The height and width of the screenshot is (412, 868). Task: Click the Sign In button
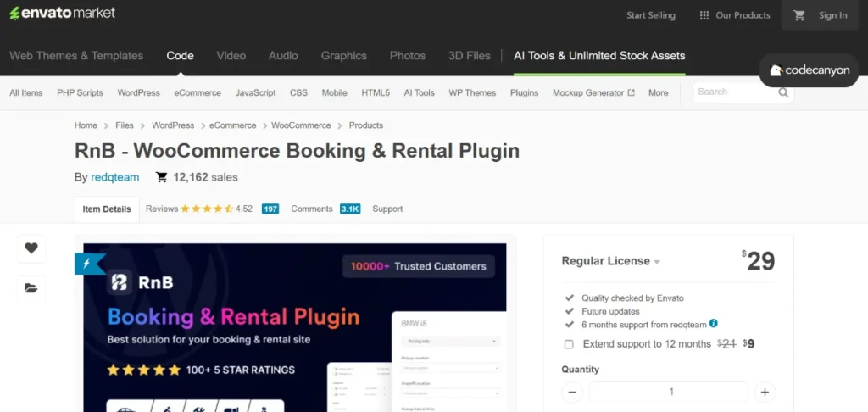(x=833, y=15)
